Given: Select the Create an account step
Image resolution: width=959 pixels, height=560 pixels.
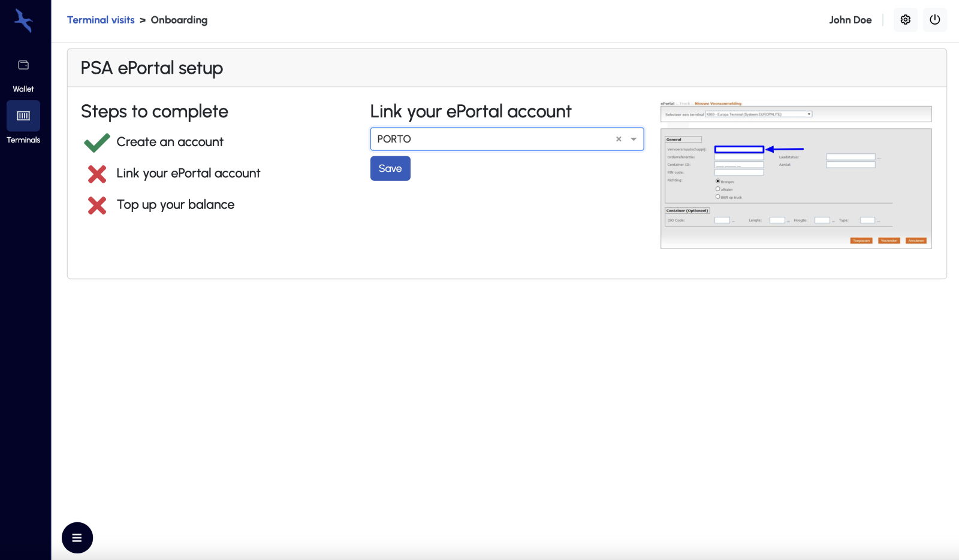Looking at the screenshot, I should (x=170, y=142).
